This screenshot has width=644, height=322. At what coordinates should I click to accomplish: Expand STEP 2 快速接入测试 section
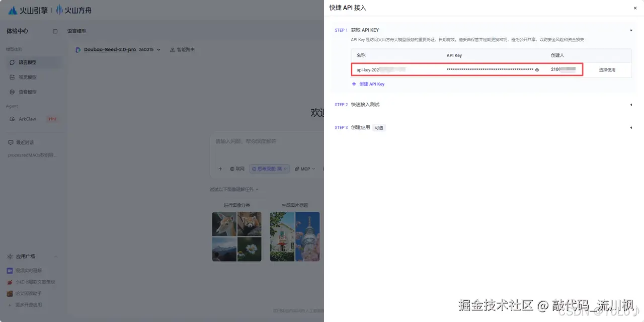tap(631, 105)
